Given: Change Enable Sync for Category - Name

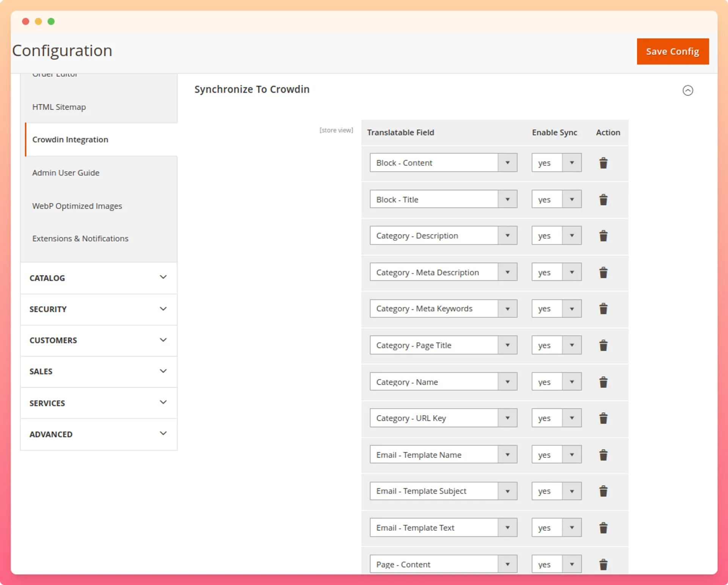Looking at the screenshot, I should (556, 382).
